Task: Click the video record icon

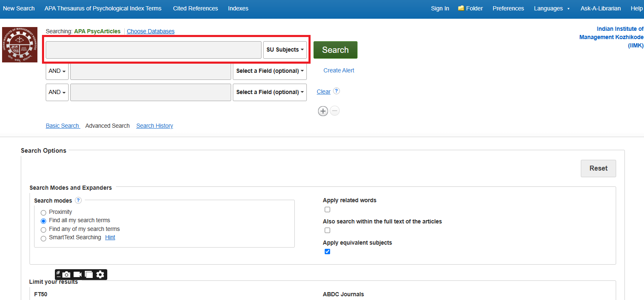Action: (77, 275)
